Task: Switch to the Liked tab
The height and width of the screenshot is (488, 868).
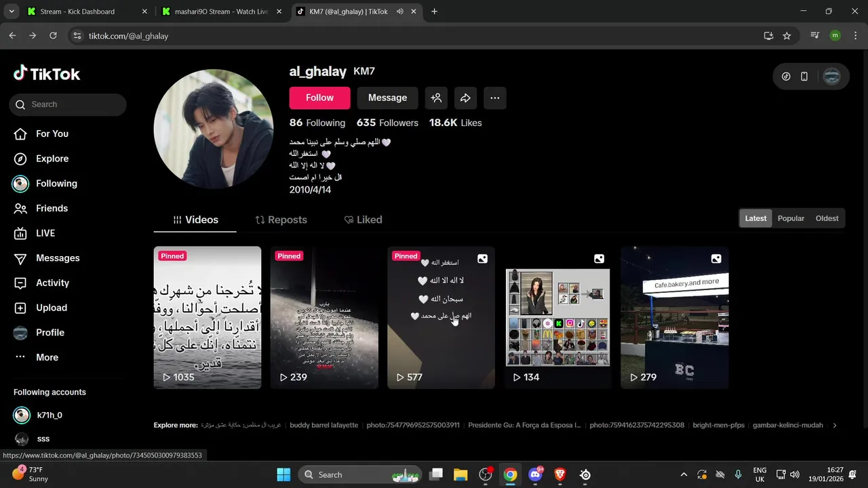Action: pyautogui.click(x=363, y=220)
